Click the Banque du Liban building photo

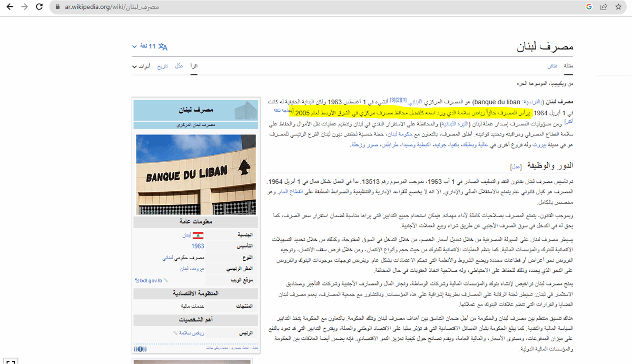pos(196,174)
